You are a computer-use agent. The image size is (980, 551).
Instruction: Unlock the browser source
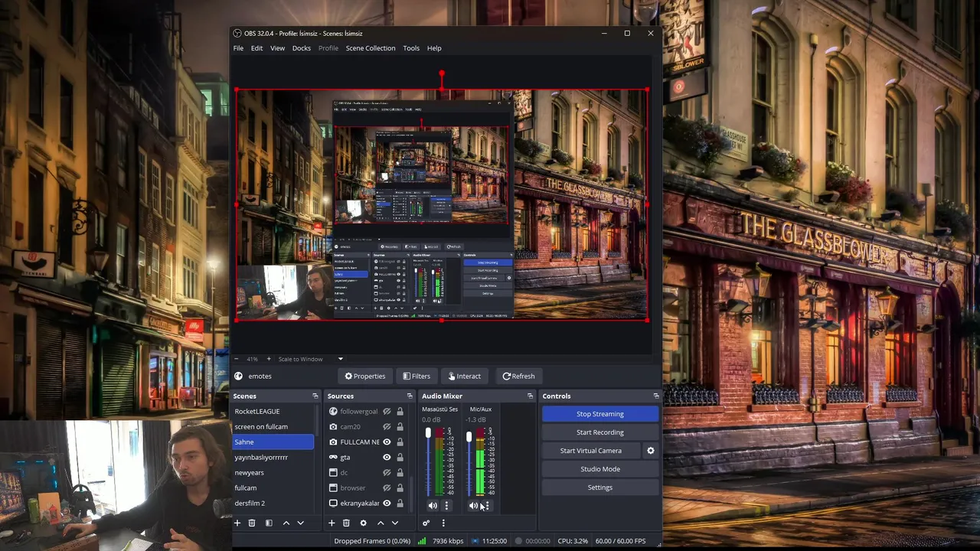point(400,487)
